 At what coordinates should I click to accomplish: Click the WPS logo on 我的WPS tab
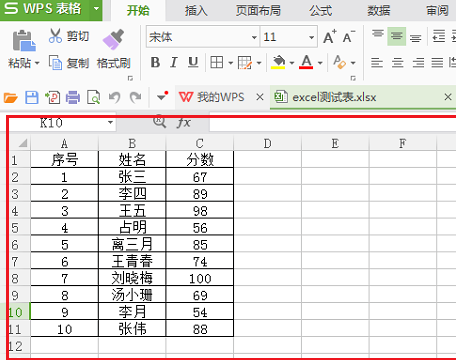(186, 97)
